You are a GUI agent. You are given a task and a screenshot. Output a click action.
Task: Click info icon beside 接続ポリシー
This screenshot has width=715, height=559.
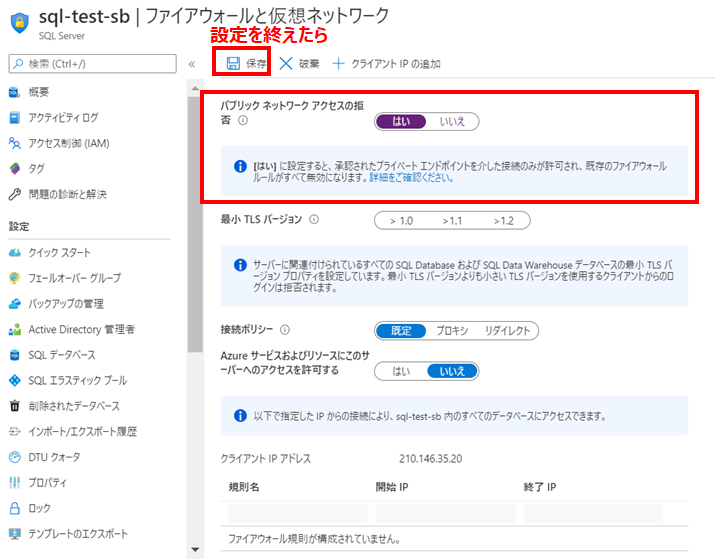tap(285, 330)
